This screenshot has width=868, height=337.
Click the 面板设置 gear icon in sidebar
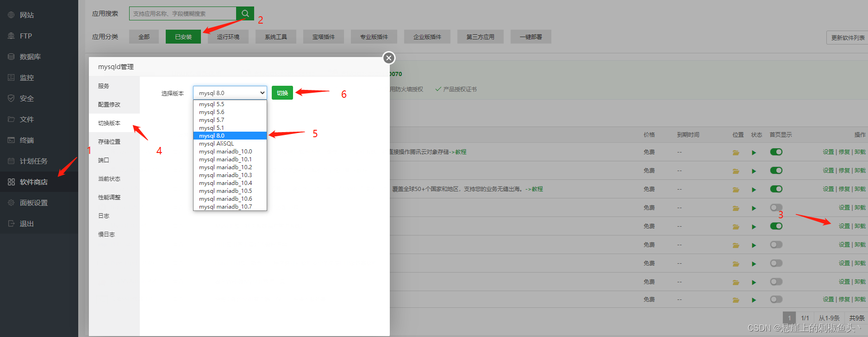[x=11, y=203]
